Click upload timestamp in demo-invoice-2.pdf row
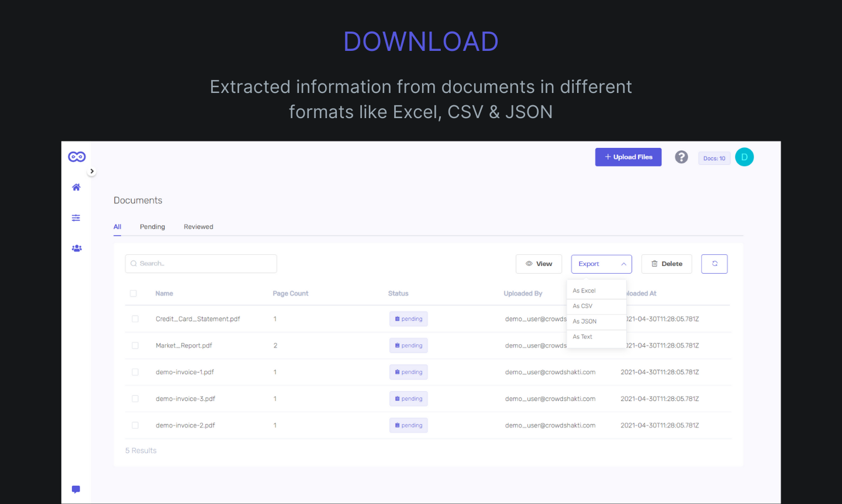Image resolution: width=842 pixels, height=504 pixels. click(x=660, y=426)
